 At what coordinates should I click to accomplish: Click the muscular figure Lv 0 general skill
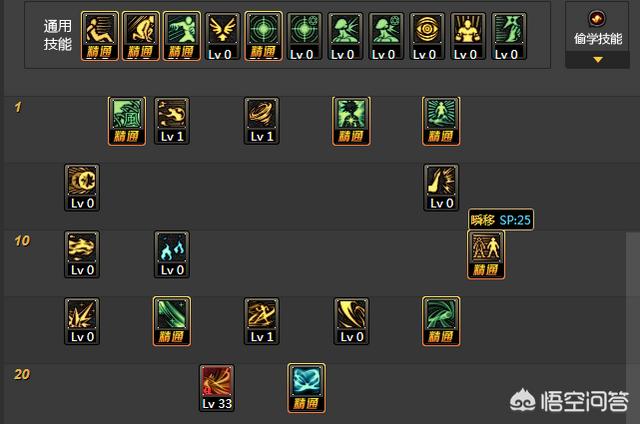tap(468, 36)
